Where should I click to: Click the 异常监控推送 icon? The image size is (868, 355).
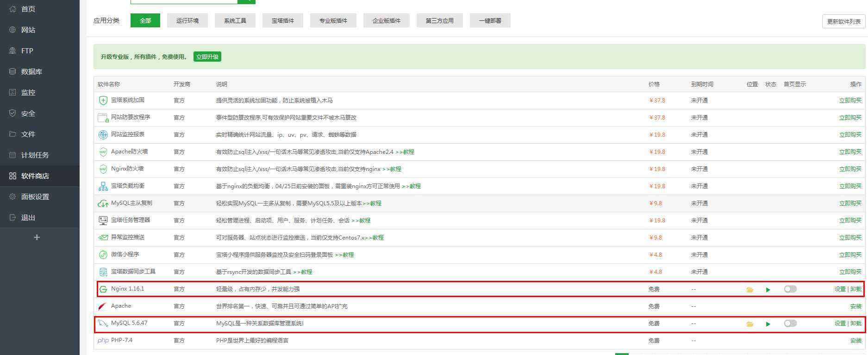point(103,237)
